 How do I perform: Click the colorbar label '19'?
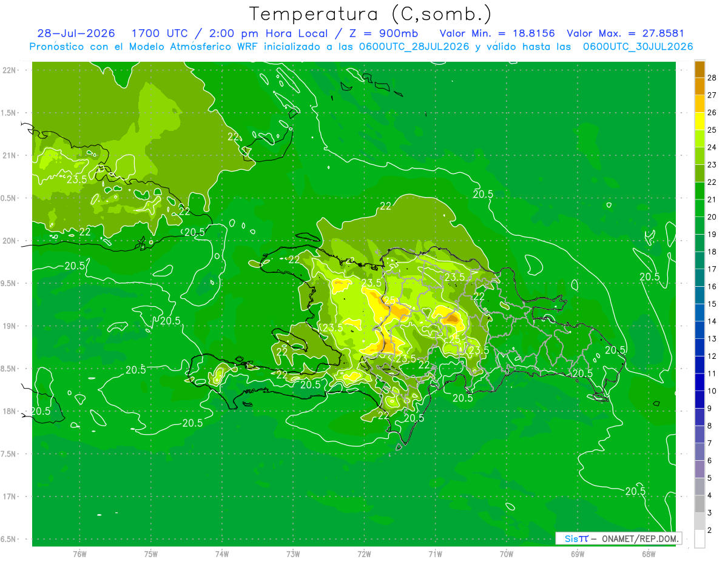[x=712, y=234]
